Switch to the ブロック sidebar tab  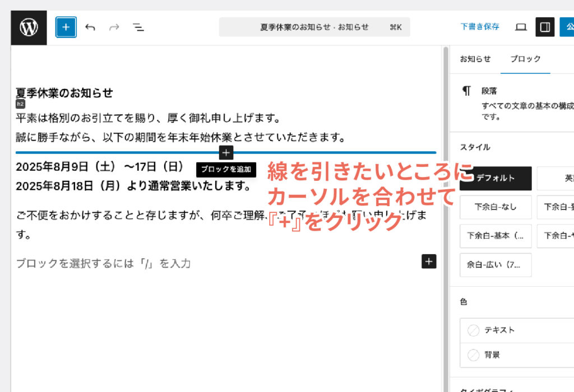(525, 59)
